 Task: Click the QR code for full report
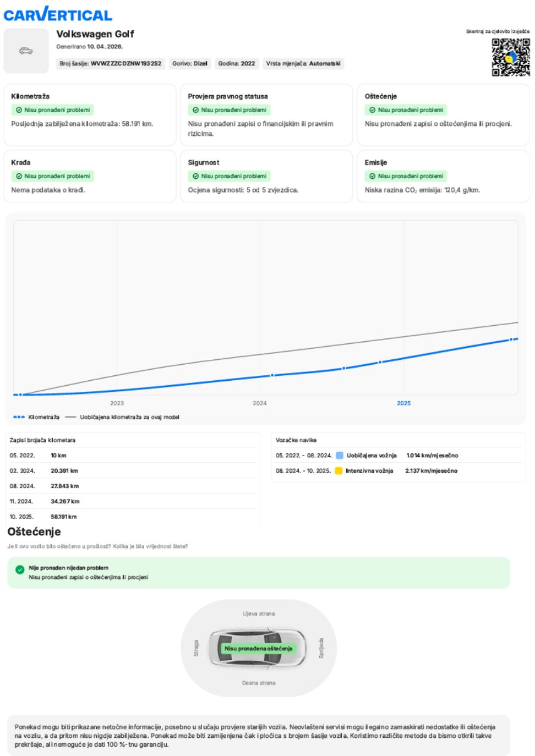pyautogui.click(x=510, y=57)
